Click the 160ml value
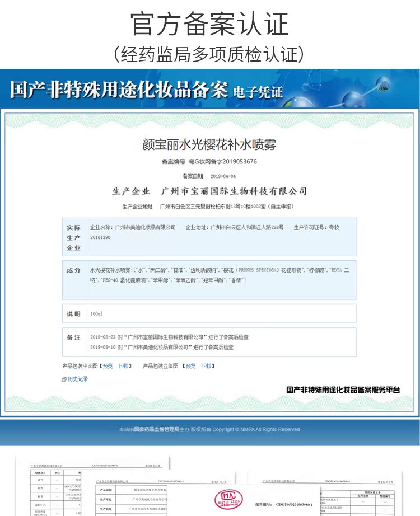 pos(96,314)
